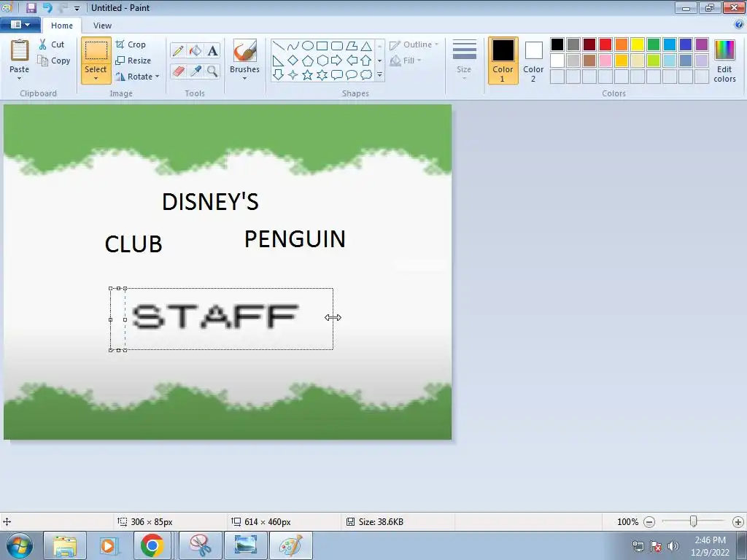Click the zoom slider handle
This screenshot has width=747, height=560.
click(694, 522)
